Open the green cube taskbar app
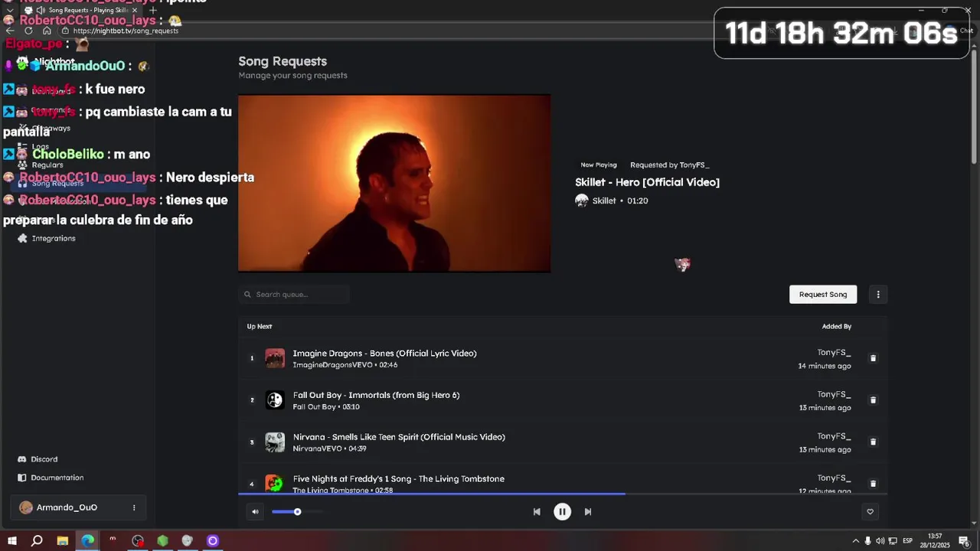The height and width of the screenshot is (551, 980). point(162,541)
